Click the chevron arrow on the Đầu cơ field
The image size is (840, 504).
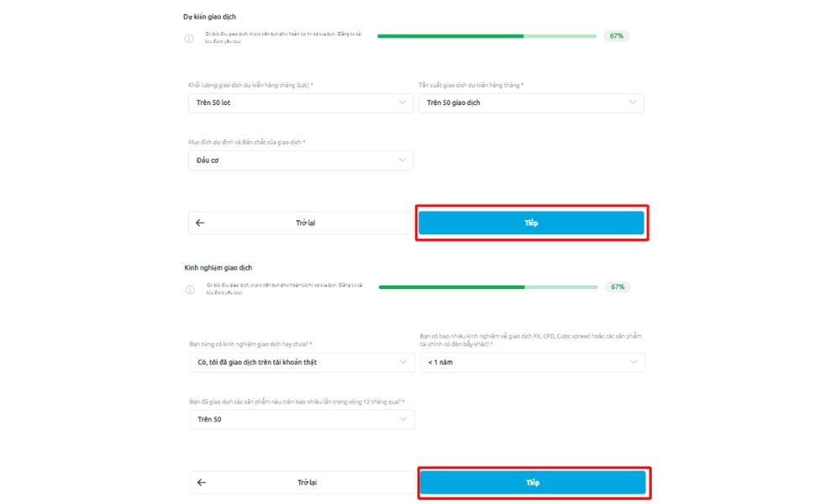[x=402, y=160]
